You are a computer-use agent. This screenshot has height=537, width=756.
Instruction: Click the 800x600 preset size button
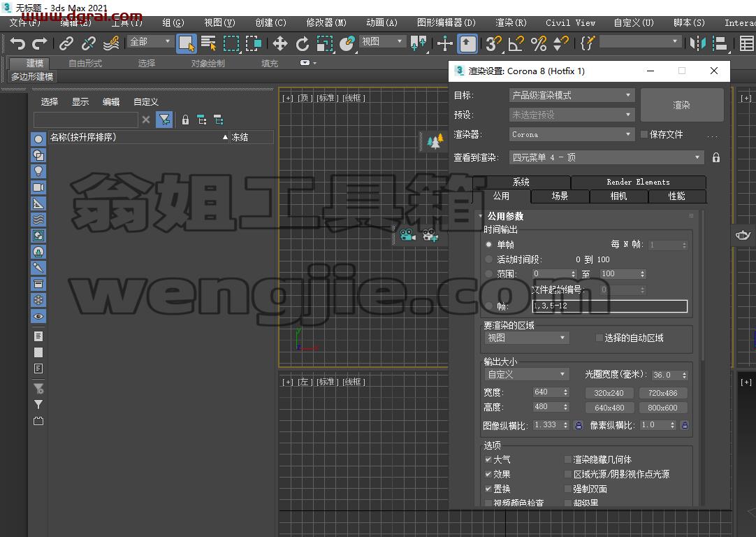point(663,408)
